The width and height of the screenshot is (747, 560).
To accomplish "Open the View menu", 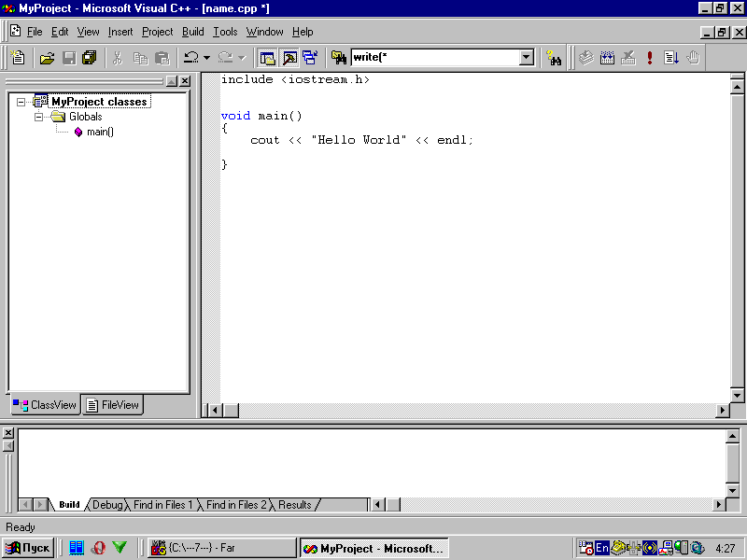I will click(88, 32).
